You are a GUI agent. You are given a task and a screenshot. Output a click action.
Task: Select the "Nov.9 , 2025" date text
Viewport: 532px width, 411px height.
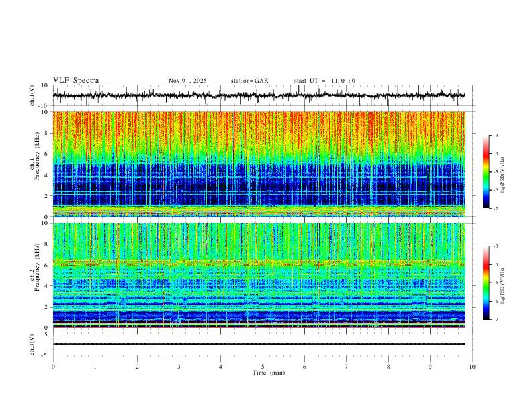pos(187,81)
